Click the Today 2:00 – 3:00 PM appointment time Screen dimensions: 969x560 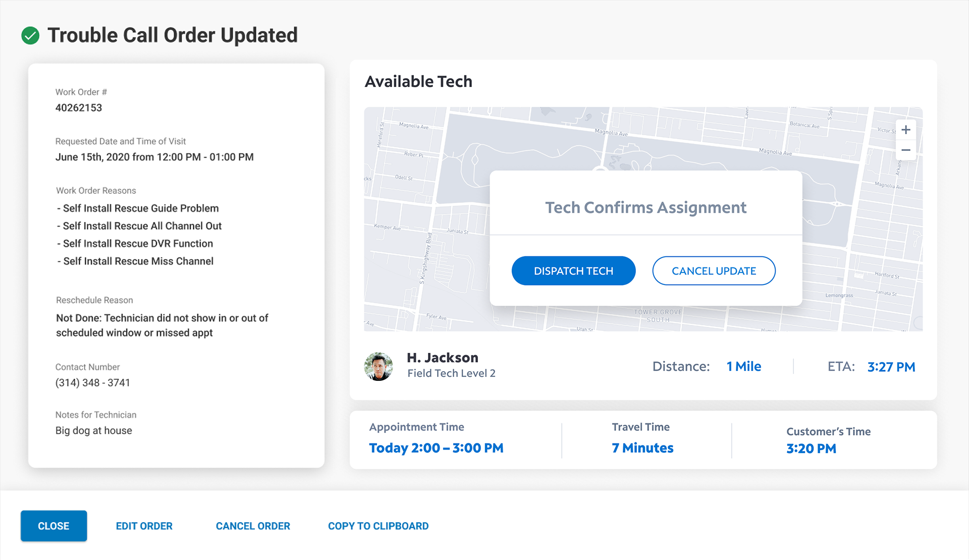coord(436,448)
